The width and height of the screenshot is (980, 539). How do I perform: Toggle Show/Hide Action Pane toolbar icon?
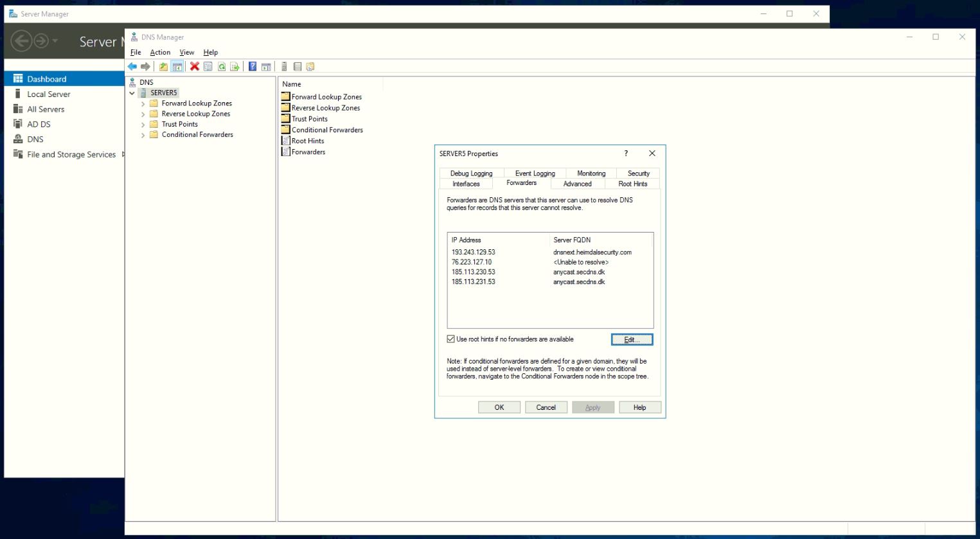pyautogui.click(x=266, y=67)
